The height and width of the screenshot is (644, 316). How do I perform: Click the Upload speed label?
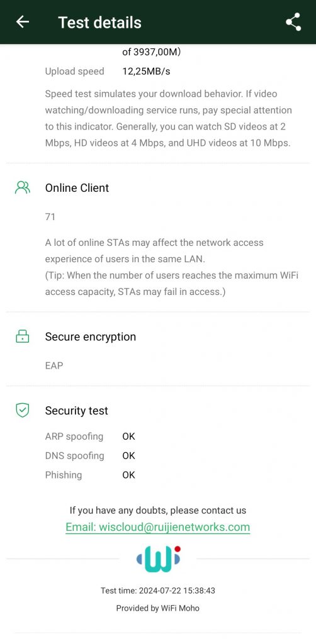[x=74, y=72]
